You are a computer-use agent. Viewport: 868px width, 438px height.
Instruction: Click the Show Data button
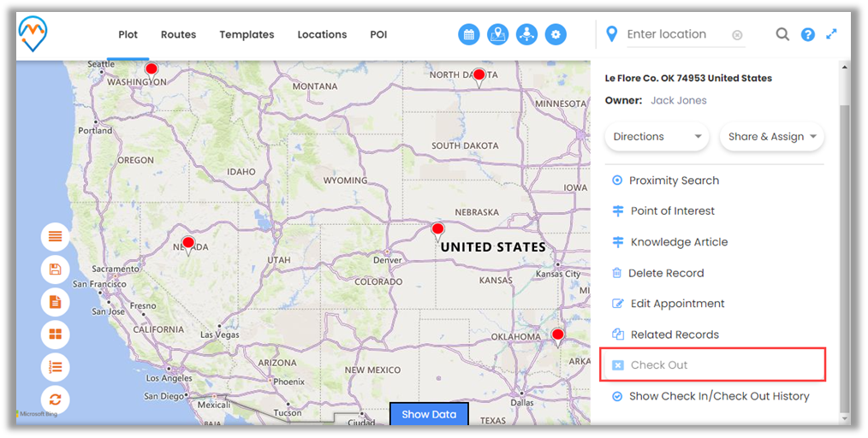pos(429,414)
